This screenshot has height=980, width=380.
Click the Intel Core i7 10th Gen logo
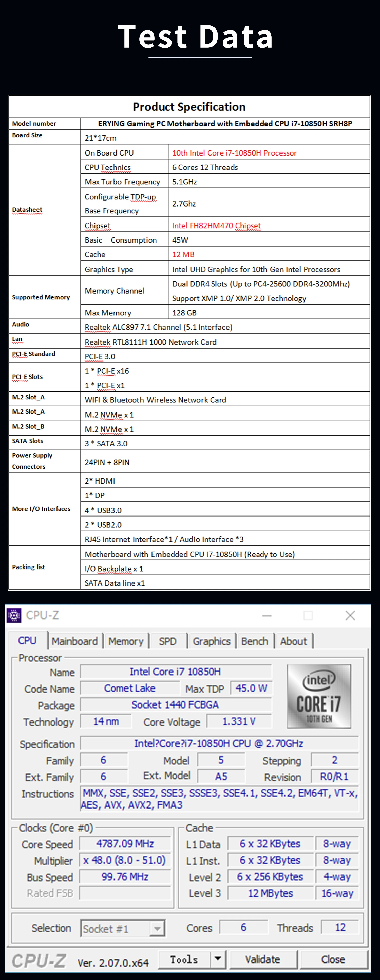[319, 696]
